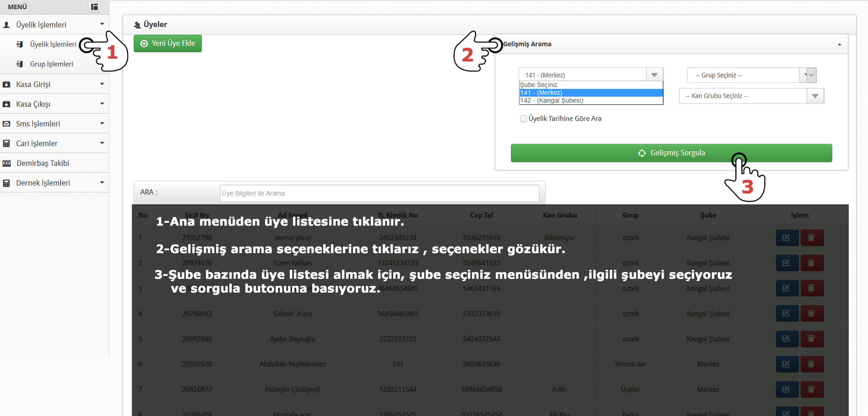Click the A Rh- blood group cell

coord(560,389)
